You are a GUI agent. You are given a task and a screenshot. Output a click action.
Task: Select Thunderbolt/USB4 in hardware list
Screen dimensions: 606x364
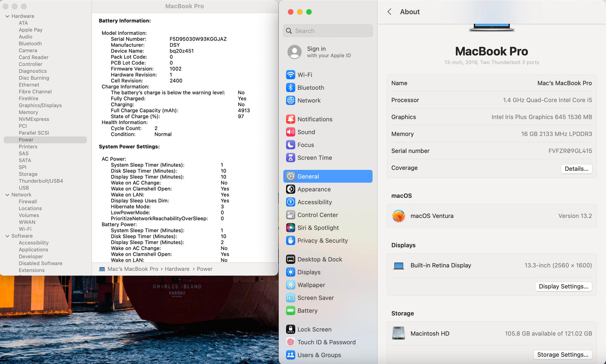click(x=41, y=181)
